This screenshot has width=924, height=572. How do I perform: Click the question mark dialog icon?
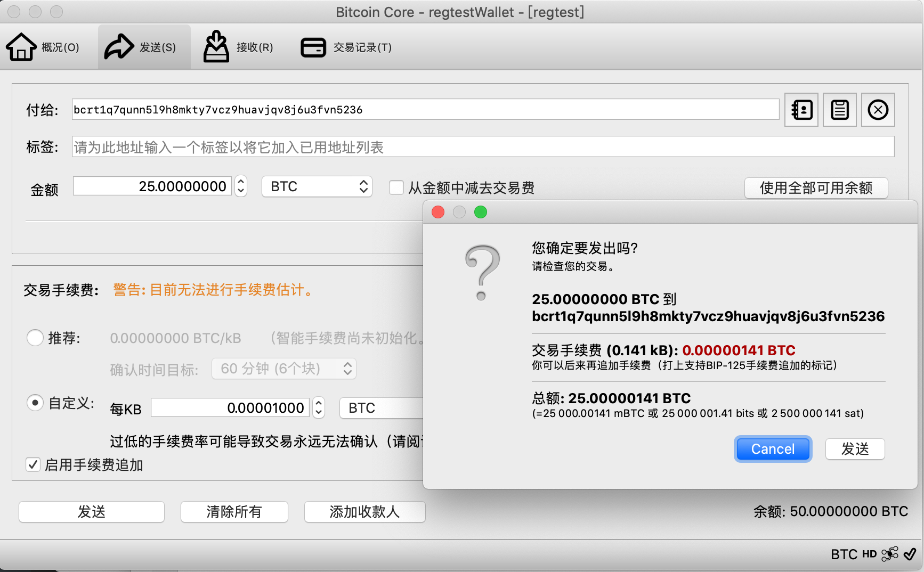(x=482, y=273)
